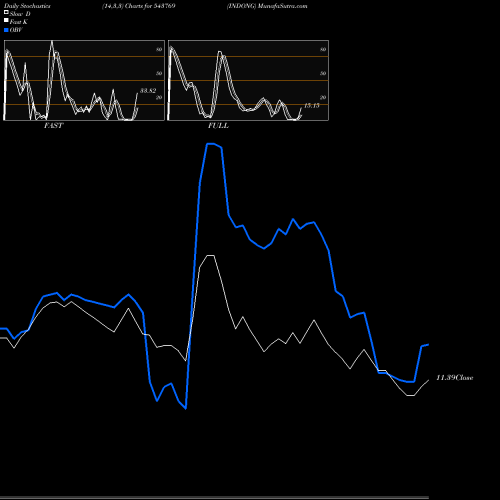500x500 pixels.
Task: Click the peak of the white close-price line
Action: [x=210, y=255]
